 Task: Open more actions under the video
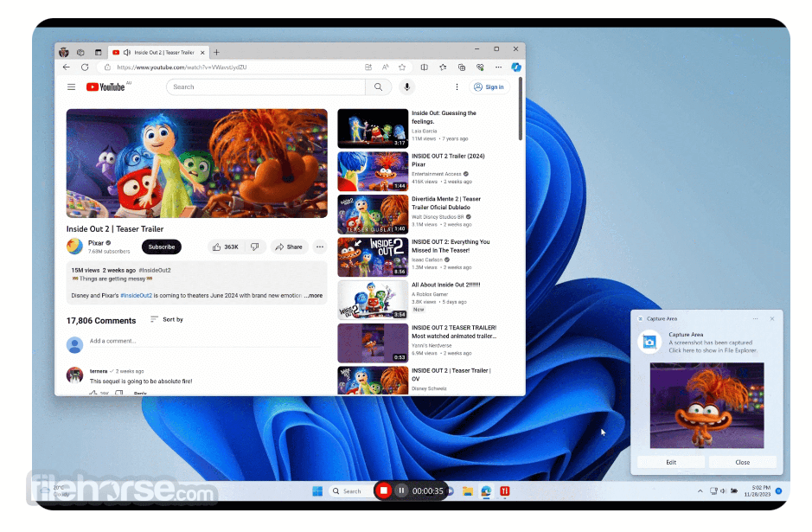tap(320, 247)
